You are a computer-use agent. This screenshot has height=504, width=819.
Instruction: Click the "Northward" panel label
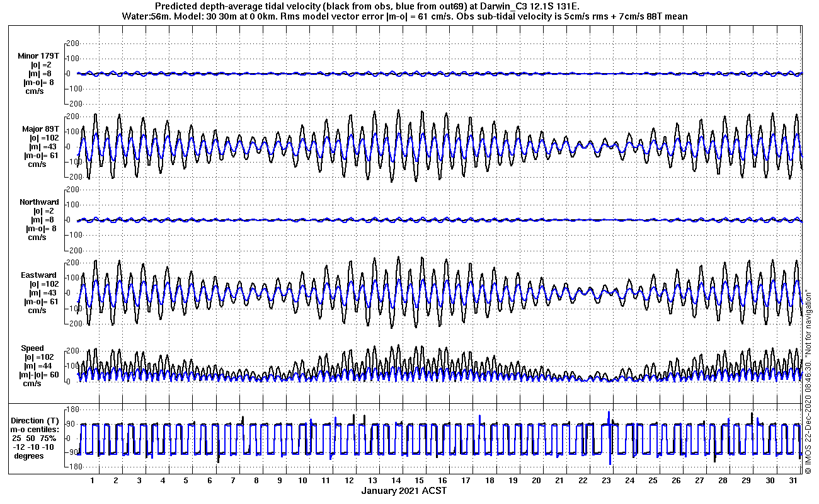(40, 202)
